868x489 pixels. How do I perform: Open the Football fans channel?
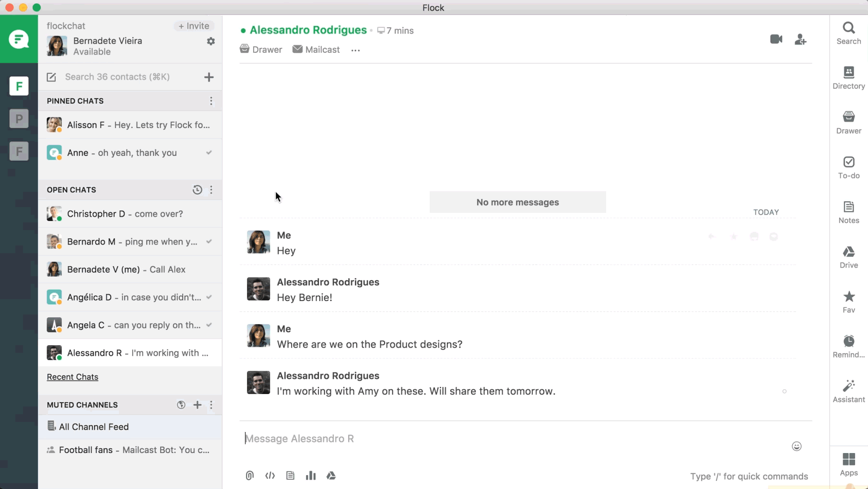point(130,450)
